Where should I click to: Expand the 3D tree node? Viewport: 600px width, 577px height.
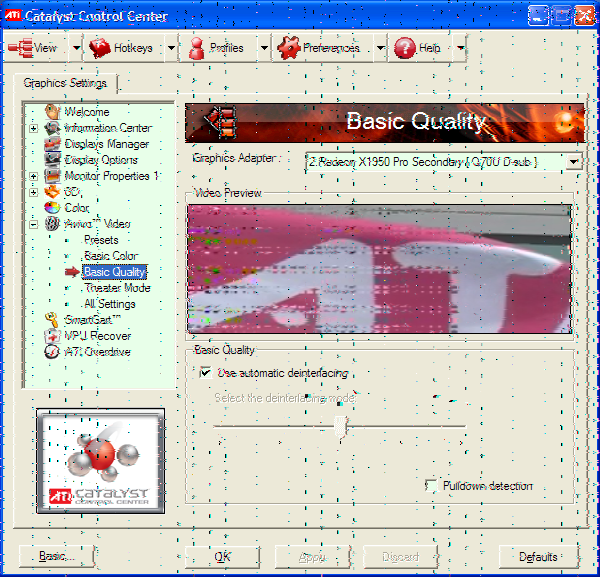[34, 192]
